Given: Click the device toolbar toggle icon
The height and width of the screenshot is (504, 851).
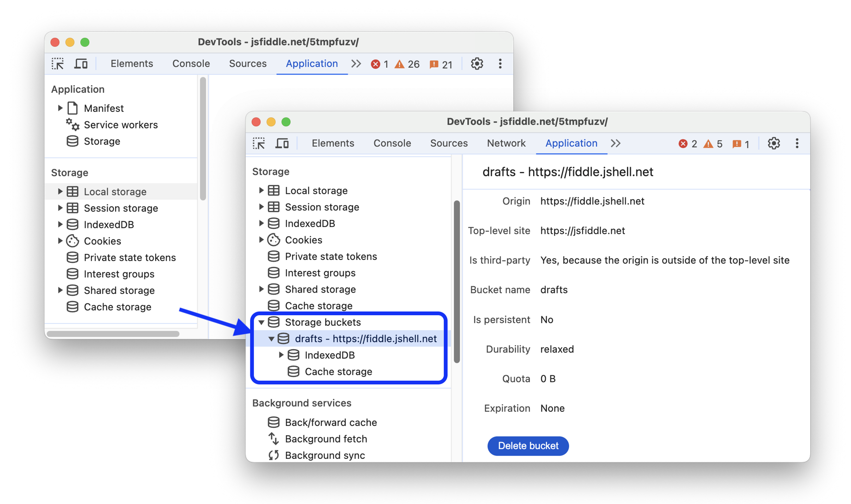Looking at the screenshot, I should click(282, 143).
